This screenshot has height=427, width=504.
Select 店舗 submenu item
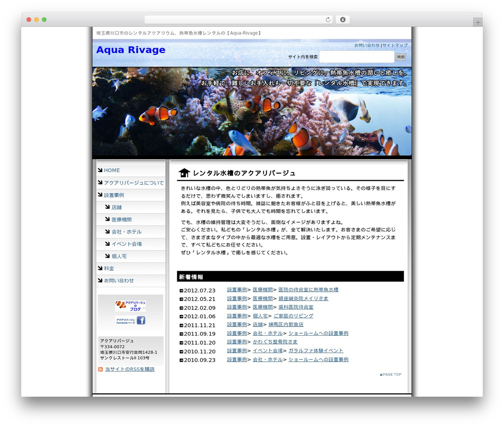(117, 207)
